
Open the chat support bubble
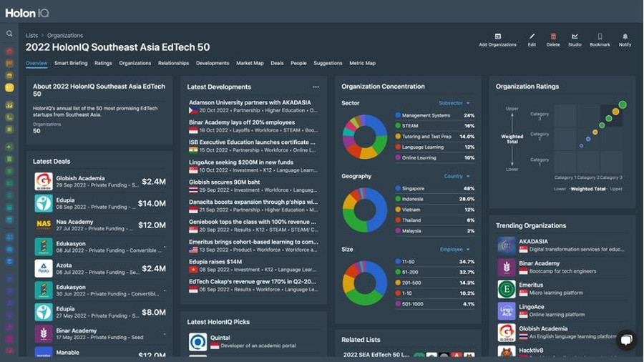(x=625, y=340)
